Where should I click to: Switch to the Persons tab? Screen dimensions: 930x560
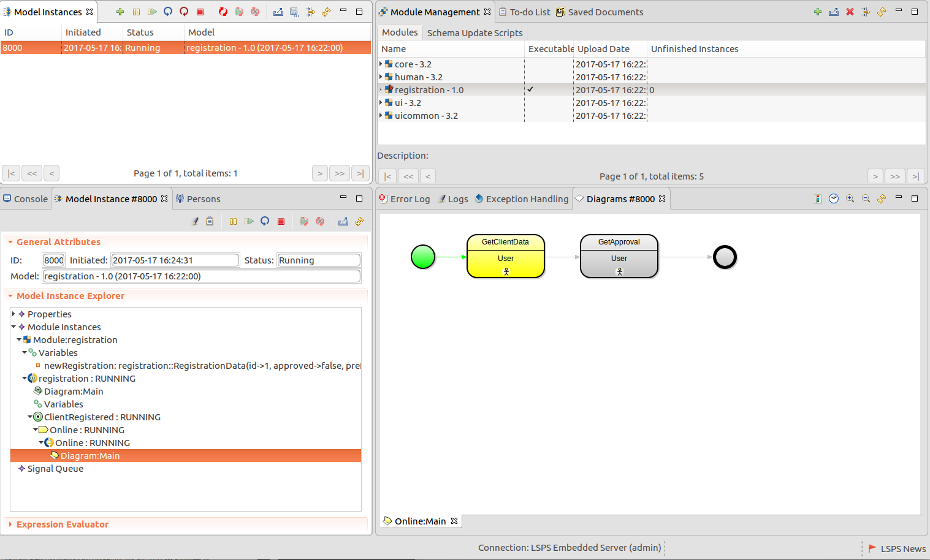198,199
